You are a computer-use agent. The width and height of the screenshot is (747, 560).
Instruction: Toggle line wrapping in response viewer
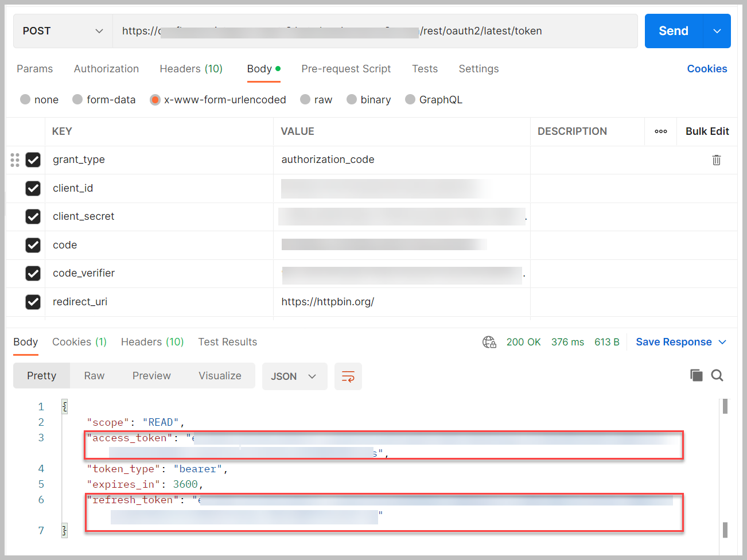pos(348,376)
